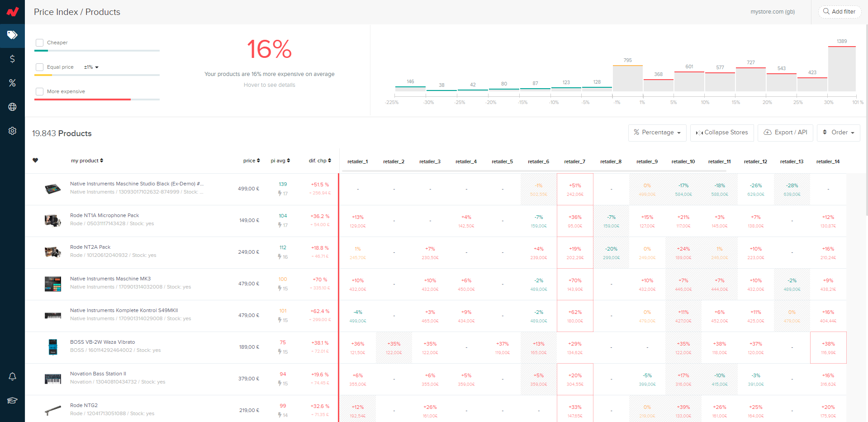Select retailer_4 column header
Image resolution: width=868 pixels, height=422 pixels.
(x=466, y=161)
